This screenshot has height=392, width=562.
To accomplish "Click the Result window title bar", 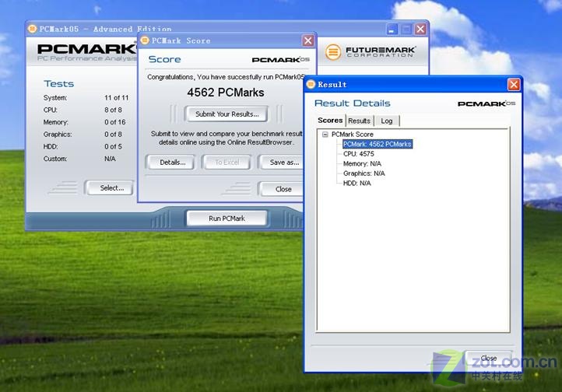I will (x=413, y=85).
